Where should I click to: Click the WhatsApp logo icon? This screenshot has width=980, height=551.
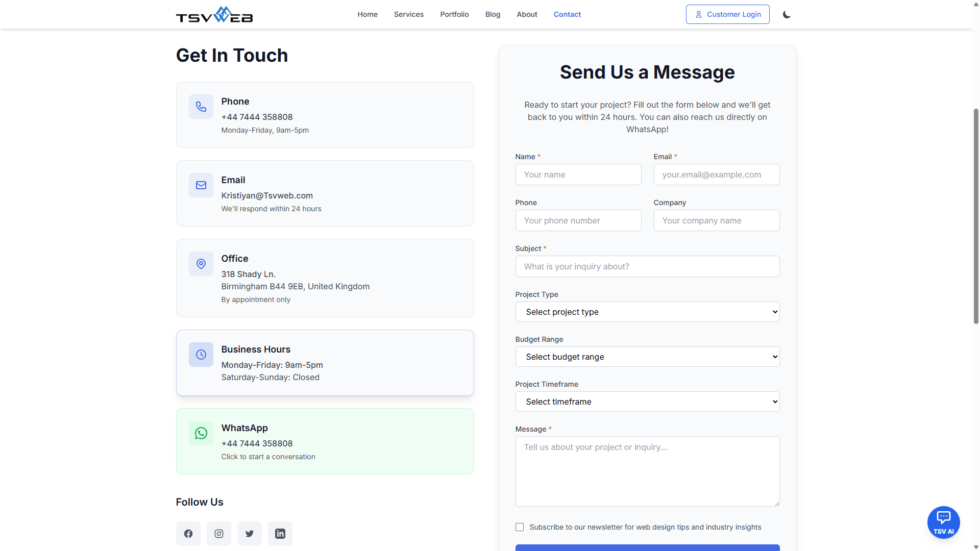pyautogui.click(x=201, y=433)
